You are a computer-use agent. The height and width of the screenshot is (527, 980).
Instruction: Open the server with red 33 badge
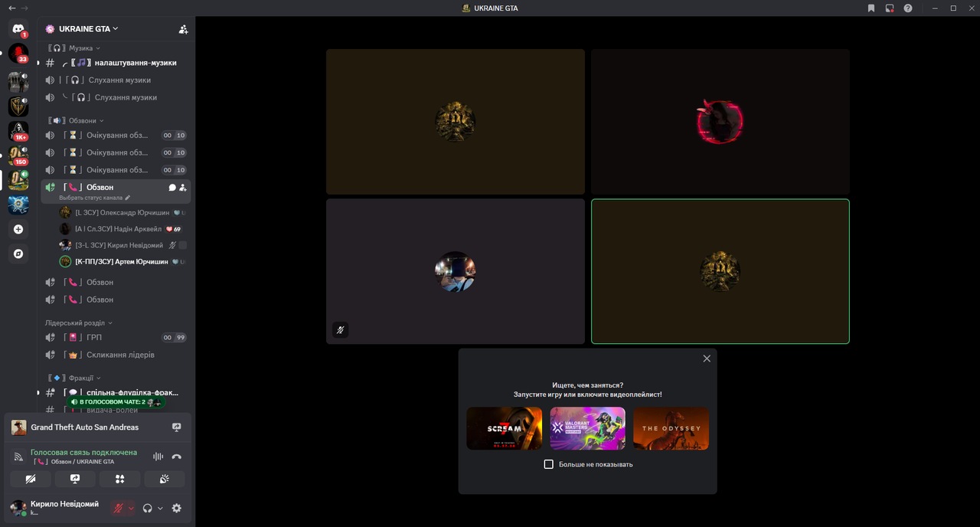tap(18, 54)
